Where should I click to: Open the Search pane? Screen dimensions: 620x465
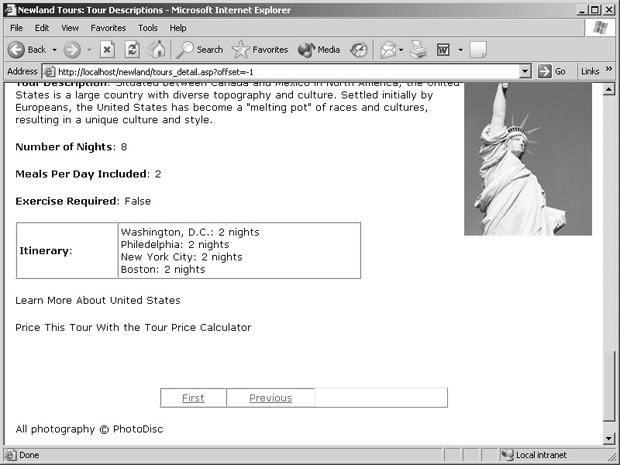click(200, 50)
